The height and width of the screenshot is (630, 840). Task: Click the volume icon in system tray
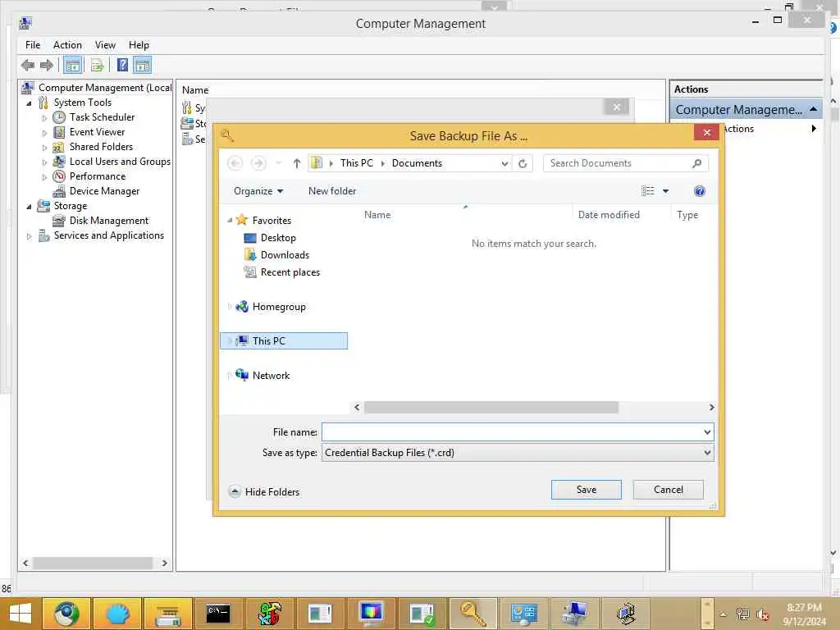point(762,614)
